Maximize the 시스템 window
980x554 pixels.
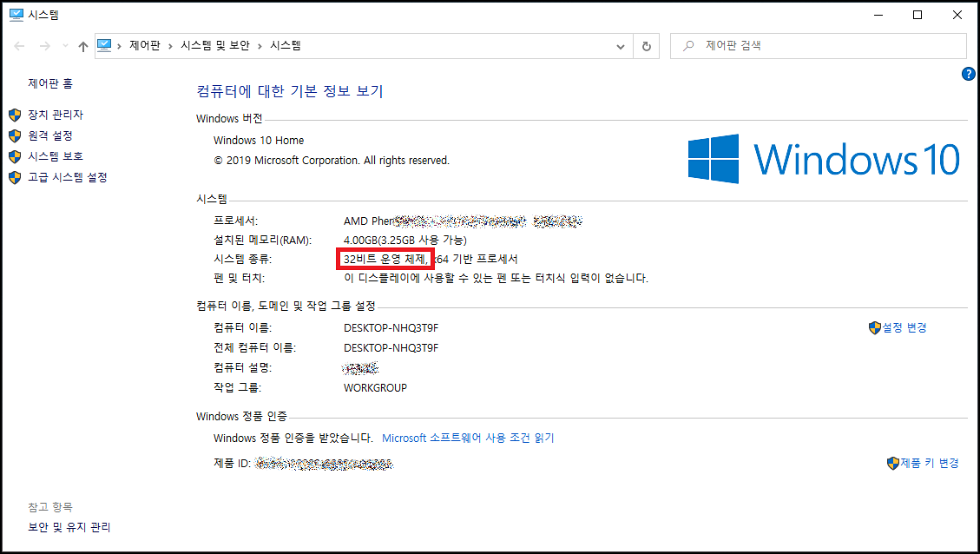pos(918,15)
